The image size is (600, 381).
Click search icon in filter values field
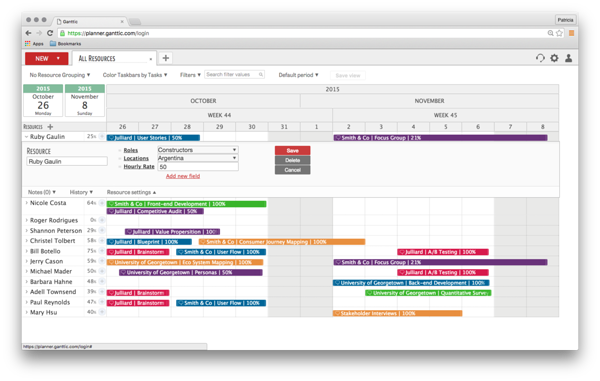coord(261,75)
